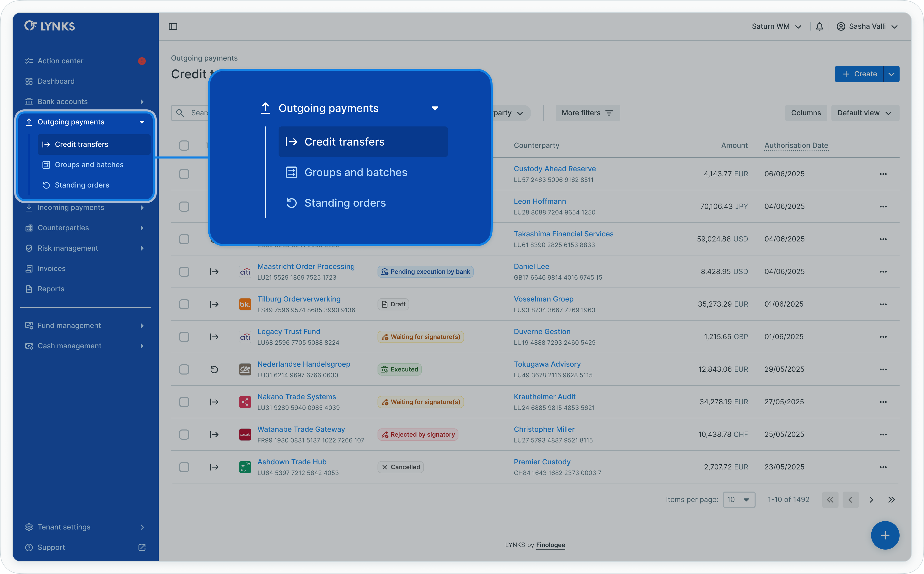Open Support external link icon
Screen dimensions: 924x574
[x=142, y=548]
